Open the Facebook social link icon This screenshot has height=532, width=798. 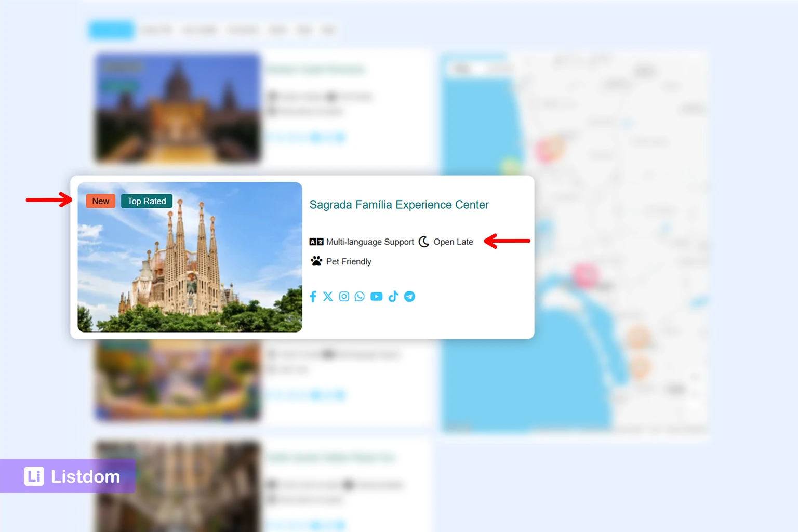313,297
